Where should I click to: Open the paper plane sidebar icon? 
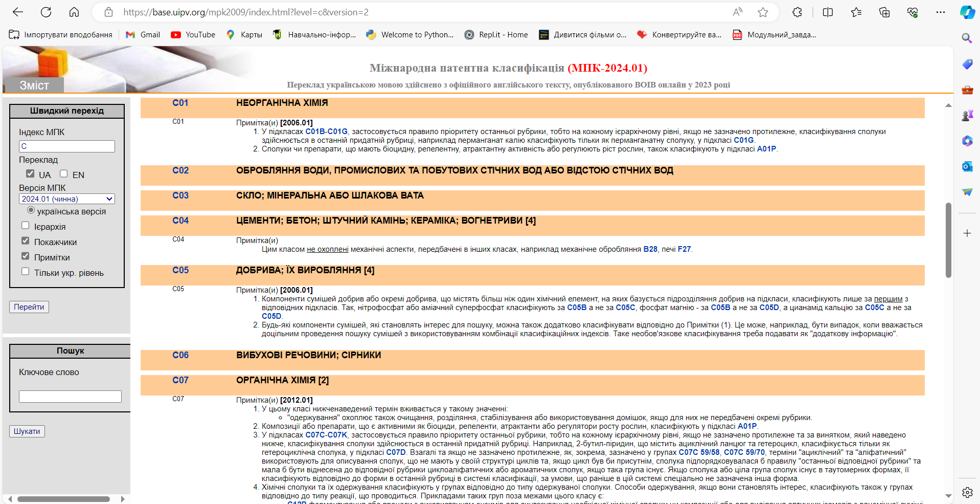click(967, 192)
